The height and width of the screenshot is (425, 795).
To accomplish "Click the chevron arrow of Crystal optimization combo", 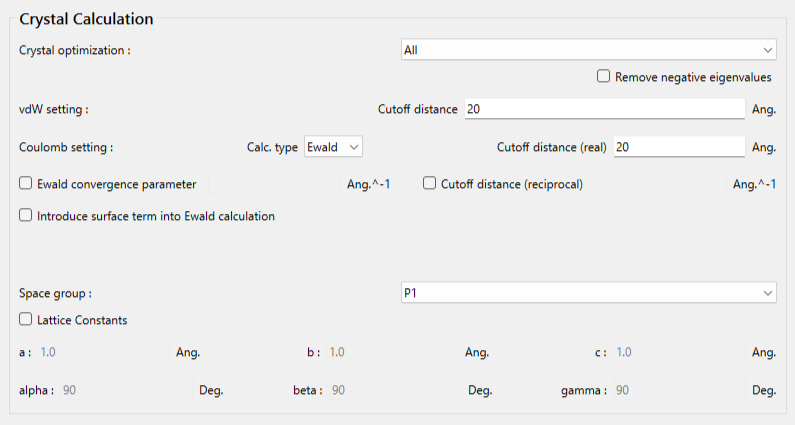I will pyautogui.click(x=767, y=49).
